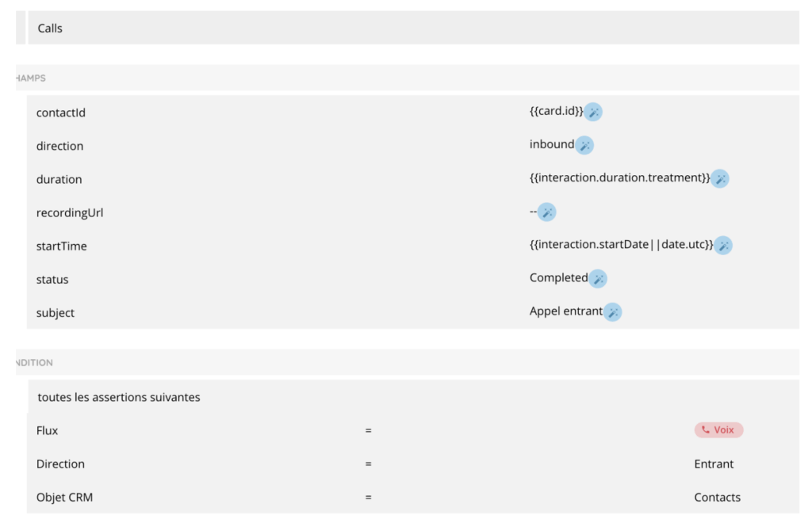Click 'toutes les assertions suivantes' condition header
Image resolution: width=812 pixels, height=523 pixels.
[x=119, y=397]
